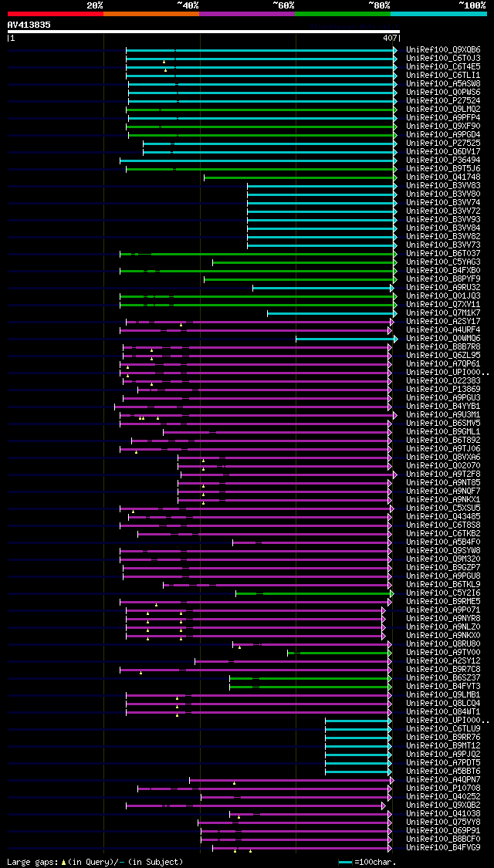Select the UniRef100_P27524 label
This screenshot has height=868, width=494.
click(443, 101)
